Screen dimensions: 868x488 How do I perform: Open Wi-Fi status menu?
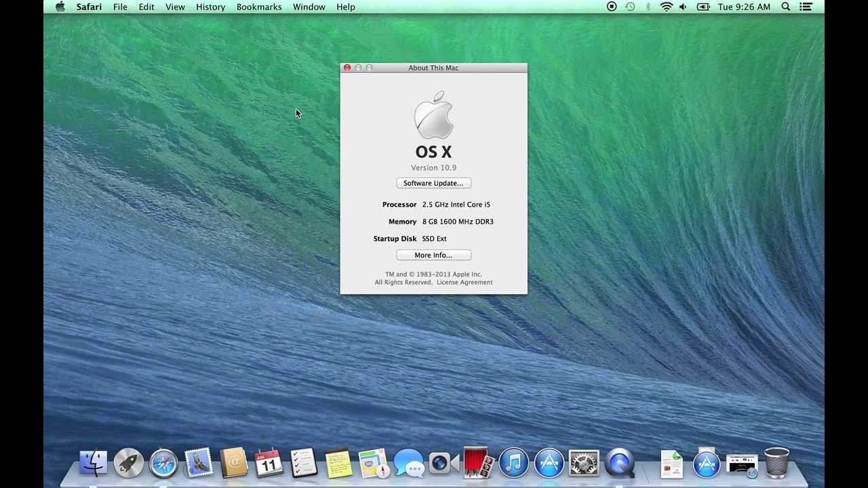click(x=666, y=7)
